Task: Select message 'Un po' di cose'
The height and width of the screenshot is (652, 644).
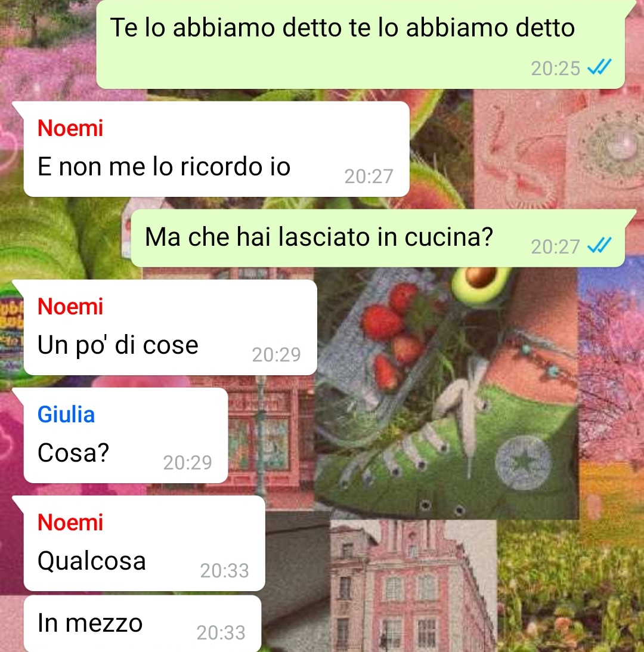Action: [171, 327]
